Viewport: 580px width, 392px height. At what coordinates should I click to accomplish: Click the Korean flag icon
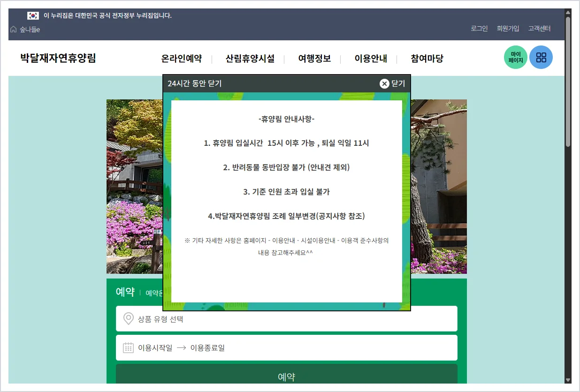click(x=33, y=15)
